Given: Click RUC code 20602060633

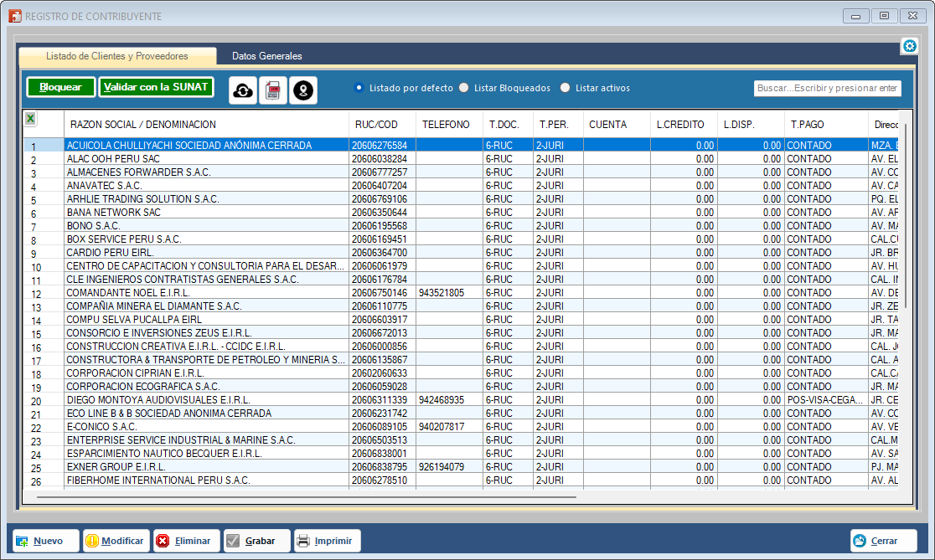Looking at the screenshot, I should coord(380,373).
